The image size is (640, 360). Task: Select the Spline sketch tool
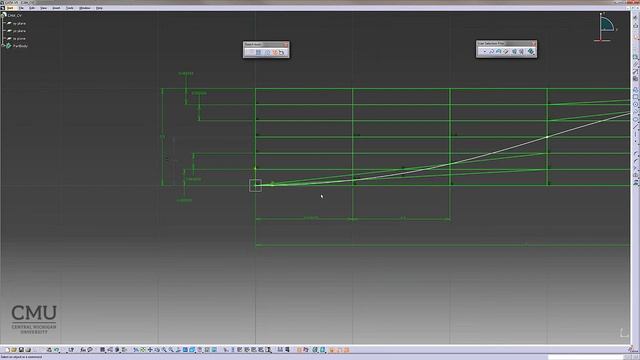(x=635, y=112)
